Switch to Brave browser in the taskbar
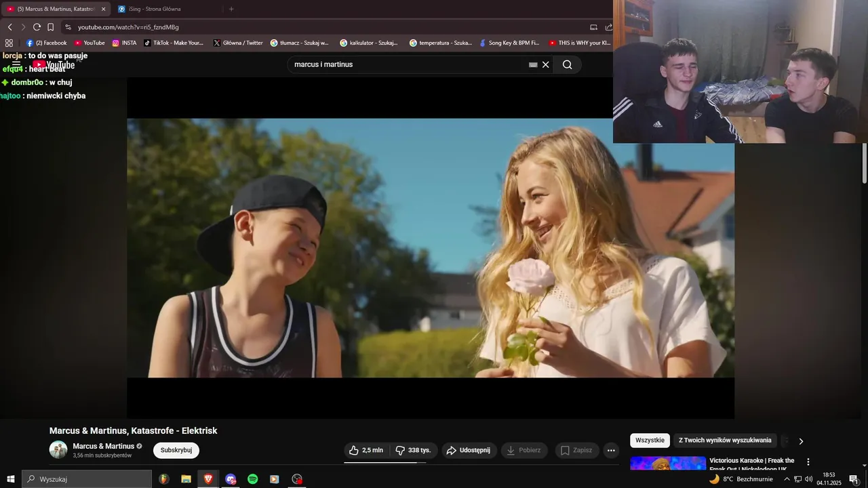The width and height of the screenshot is (868, 488). (x=208, y=479)
